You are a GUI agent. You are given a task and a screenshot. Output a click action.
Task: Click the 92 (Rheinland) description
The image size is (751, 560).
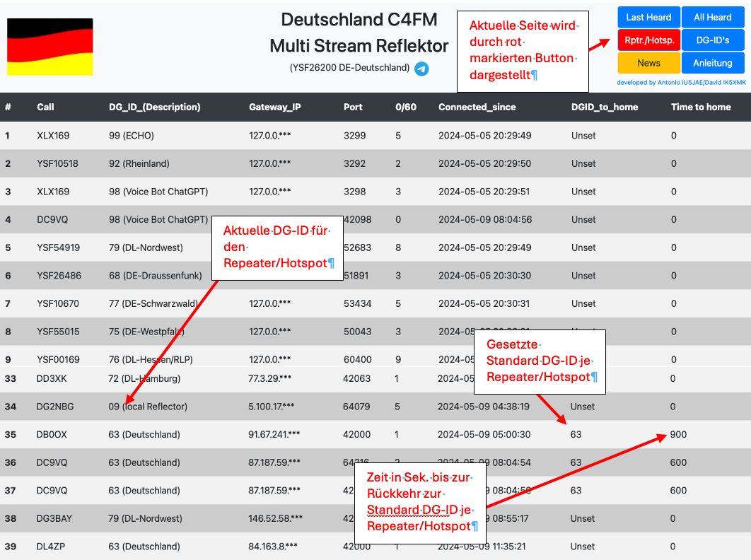(139, 163)
